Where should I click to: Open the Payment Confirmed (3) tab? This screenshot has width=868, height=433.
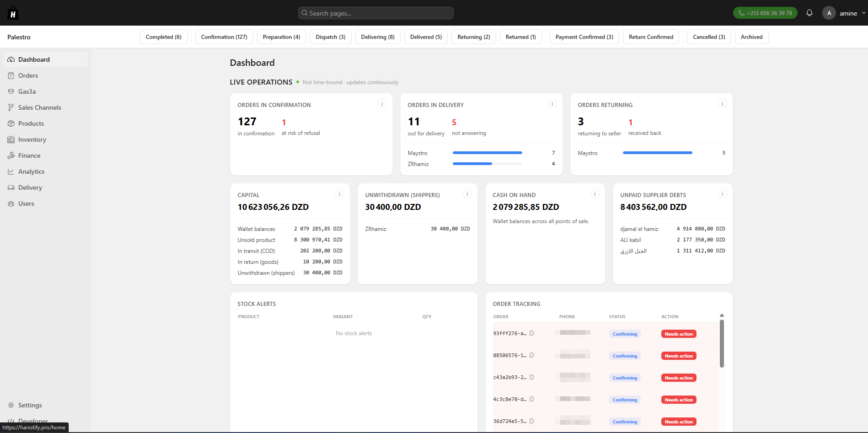coord(584,37)
